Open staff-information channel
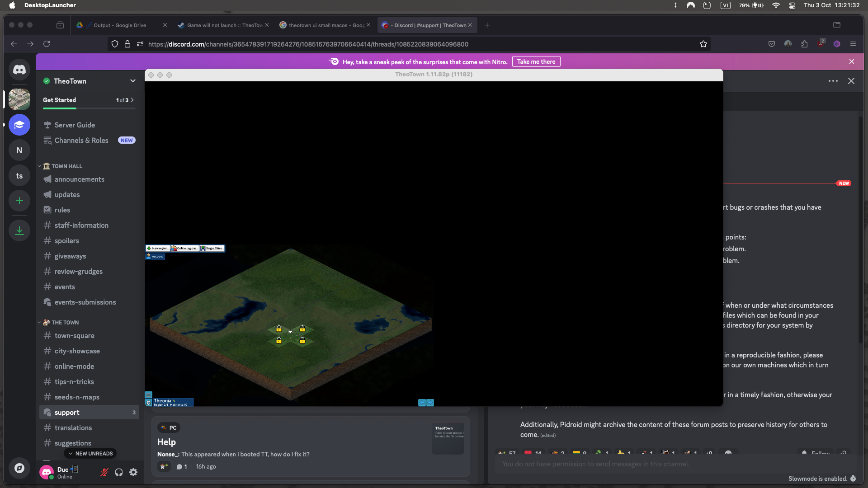This screenshot has height=488, width=868. coord(89,225)
